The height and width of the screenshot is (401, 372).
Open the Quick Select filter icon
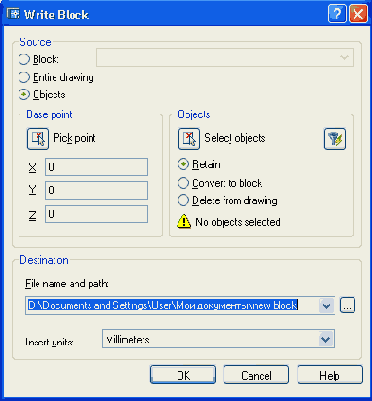pyautogui.click(x=335, y=139)
